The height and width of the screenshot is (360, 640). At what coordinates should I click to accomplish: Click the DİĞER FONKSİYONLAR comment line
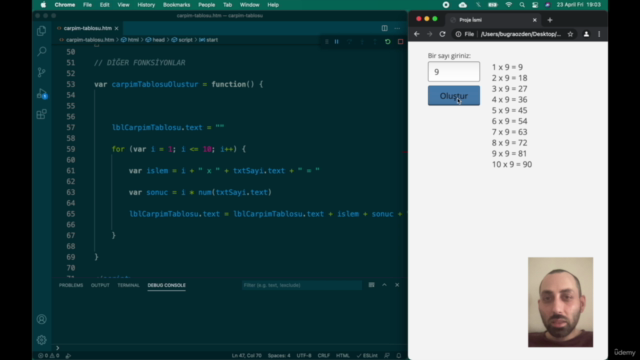(140, 63)
